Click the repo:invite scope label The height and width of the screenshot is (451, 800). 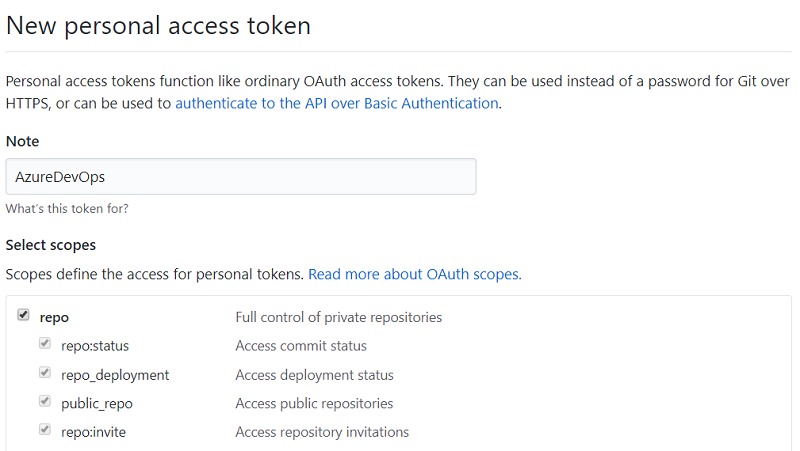[94, 432]
